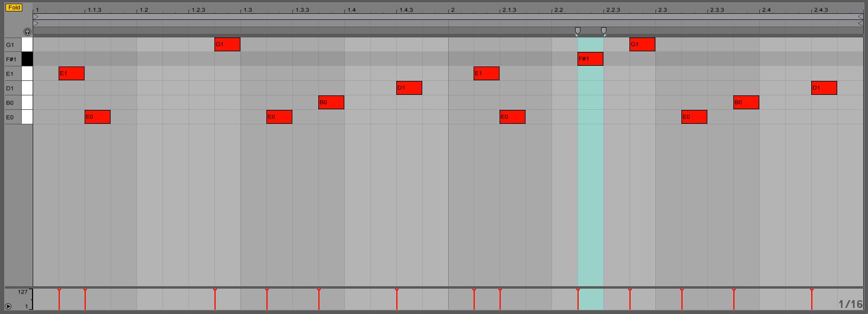Select the G1 note in bar 1
Screen dimensions: 868x314
(x=227, y=45)
